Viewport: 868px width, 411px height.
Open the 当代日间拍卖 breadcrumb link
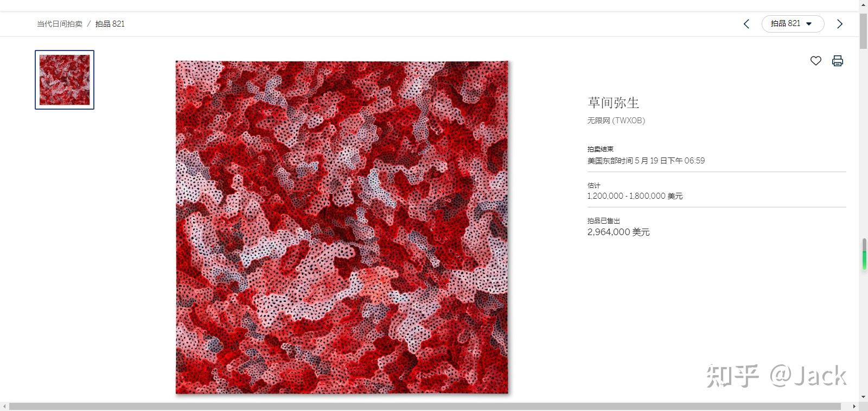click(x=60, y=24)
